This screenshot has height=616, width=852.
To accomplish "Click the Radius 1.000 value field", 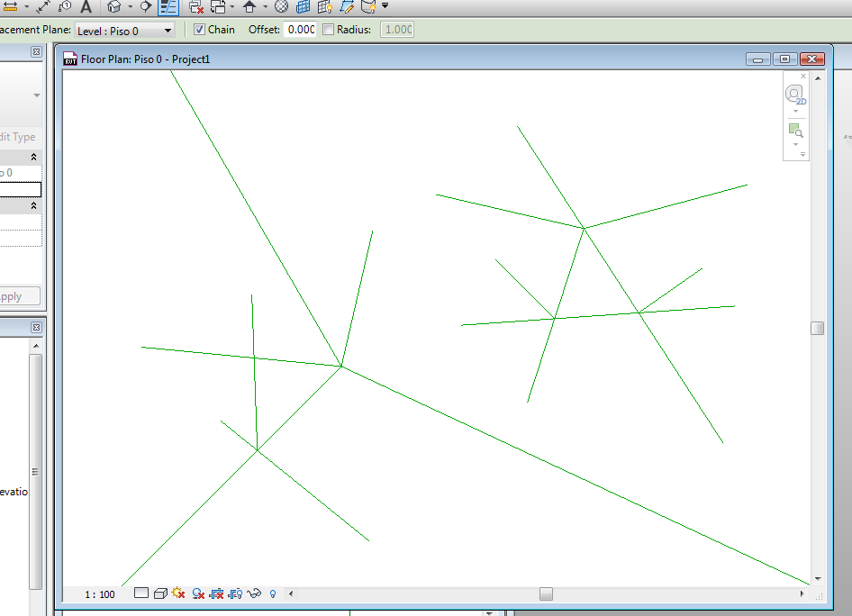I will pos(397,30).
